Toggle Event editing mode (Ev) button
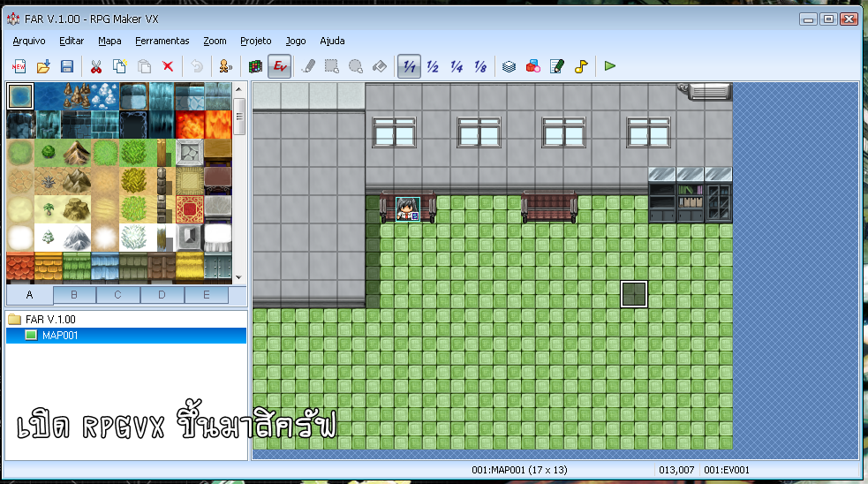Screen dimensions: 868x484 280,66
